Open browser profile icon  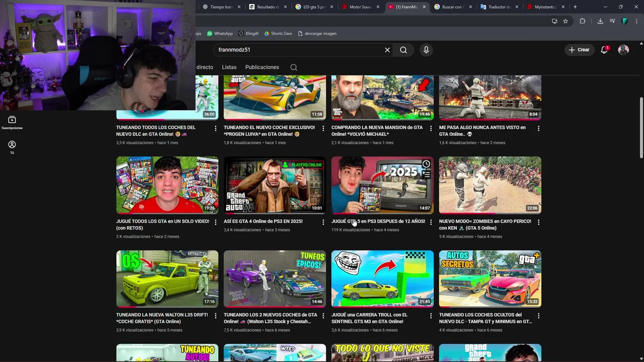point(624,21)
